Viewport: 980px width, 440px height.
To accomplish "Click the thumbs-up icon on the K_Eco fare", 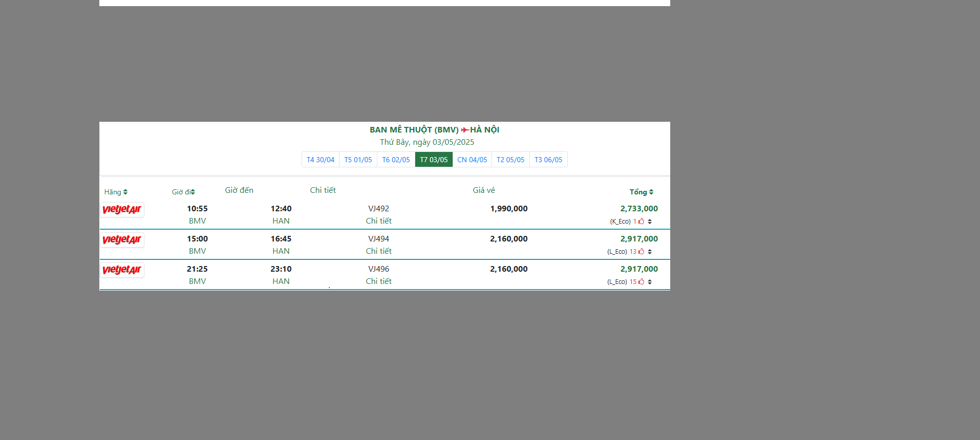I will pyautogui.click(x=641, y=222).
